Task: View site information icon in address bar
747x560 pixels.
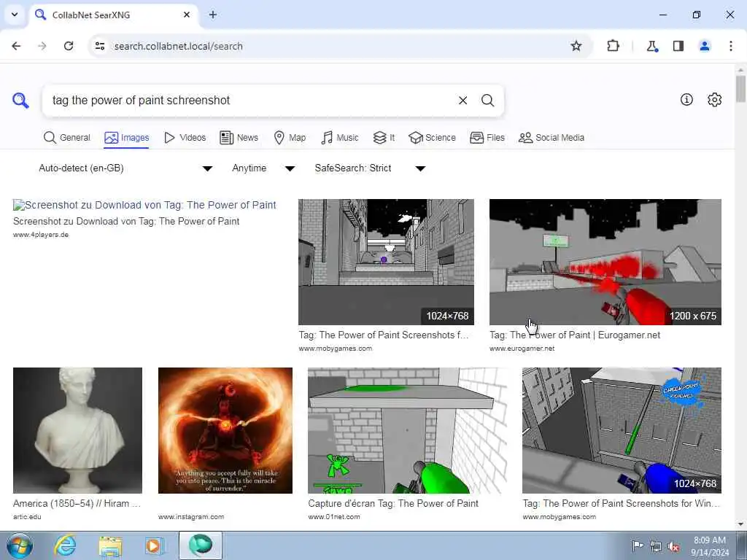Action: (99, 46)
